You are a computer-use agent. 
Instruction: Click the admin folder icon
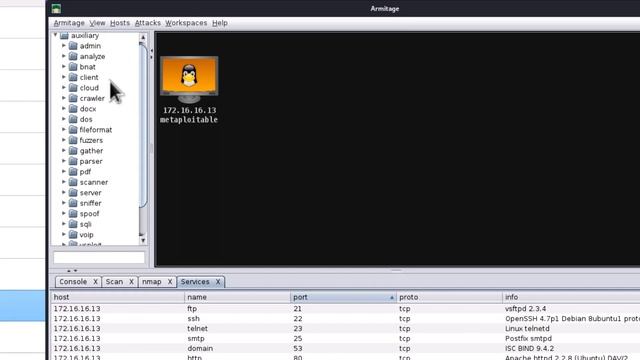coord(73,46)
